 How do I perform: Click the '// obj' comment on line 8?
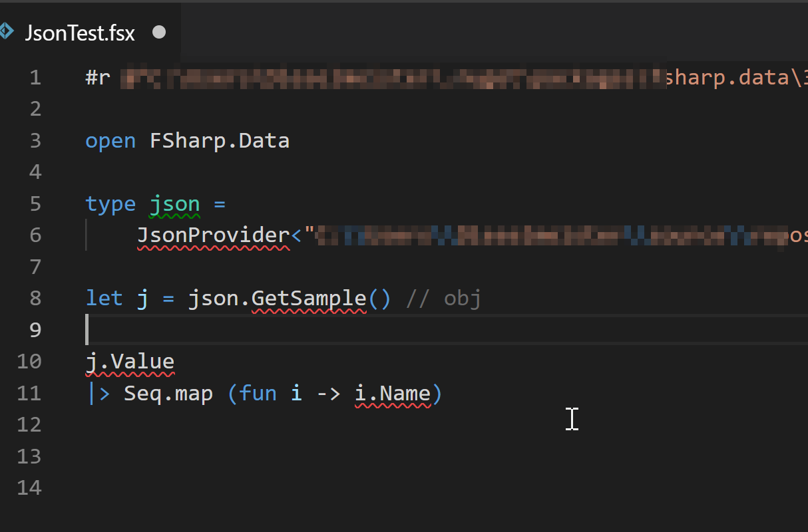pyautogui.click(x=443, y=299)
